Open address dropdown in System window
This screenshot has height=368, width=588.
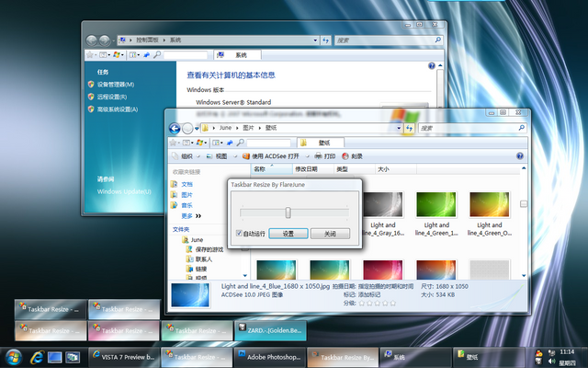pyautogui.click(x=315, y=40)
